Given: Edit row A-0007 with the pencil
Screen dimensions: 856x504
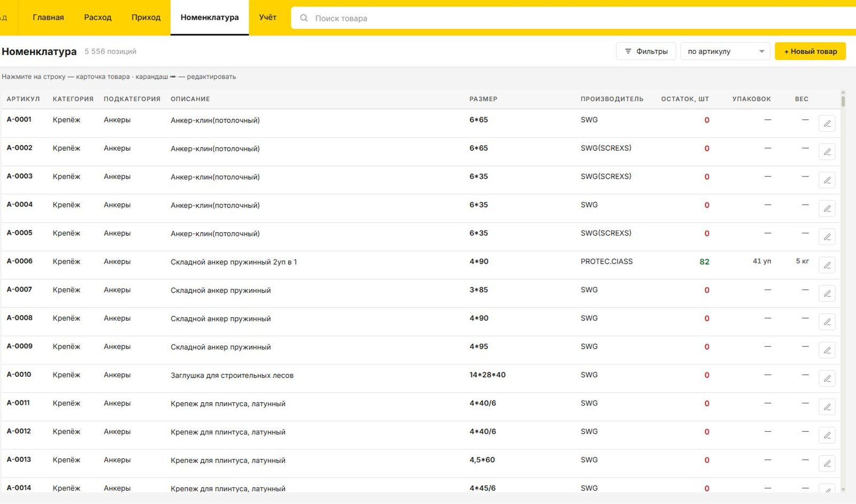Looking at the screenshot, I should (827, 294).
